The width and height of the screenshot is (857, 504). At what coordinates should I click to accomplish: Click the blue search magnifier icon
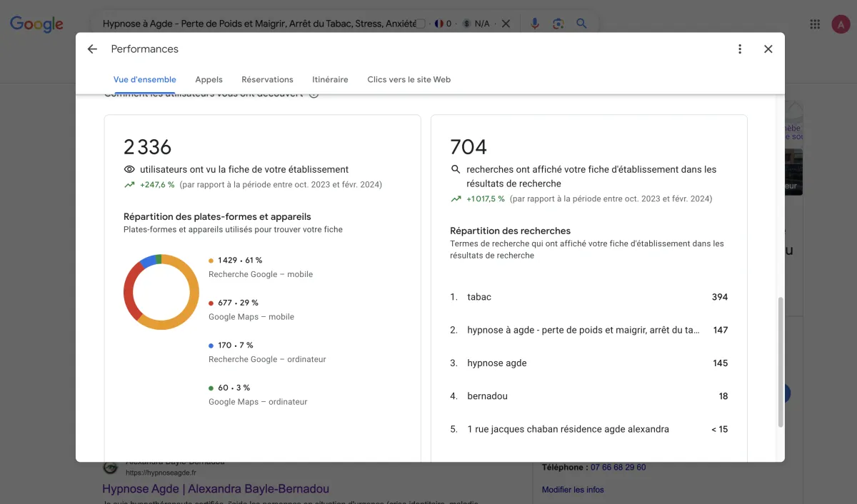click(582, 24)
